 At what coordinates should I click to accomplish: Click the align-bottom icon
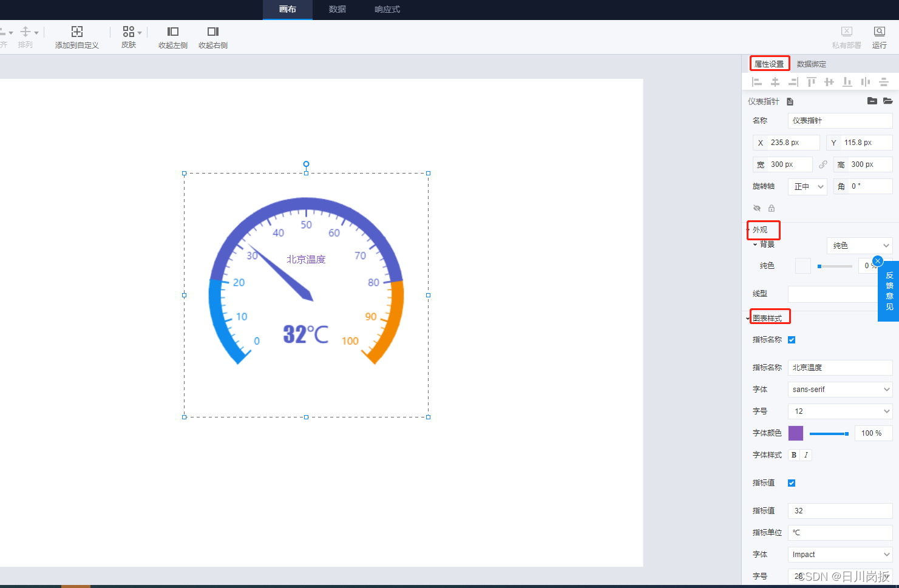(x=847, y=82)
